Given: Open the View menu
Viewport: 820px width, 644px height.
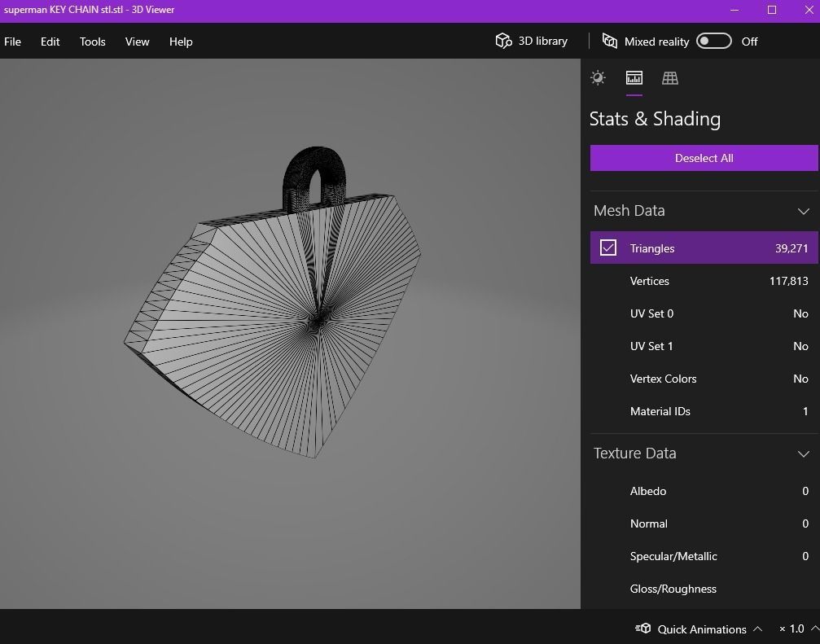Looking at the screenshot, I should click(137, 42).
